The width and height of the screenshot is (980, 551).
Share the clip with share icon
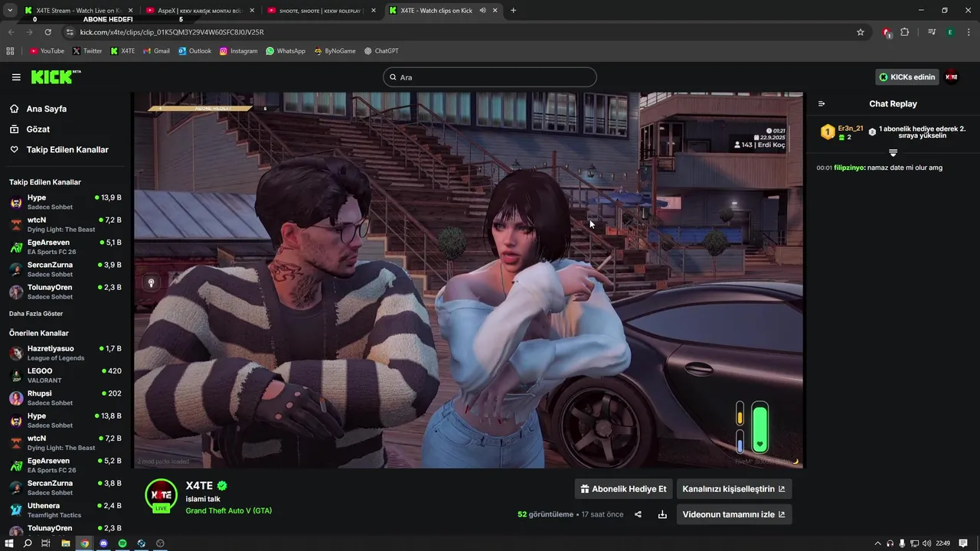638,514
